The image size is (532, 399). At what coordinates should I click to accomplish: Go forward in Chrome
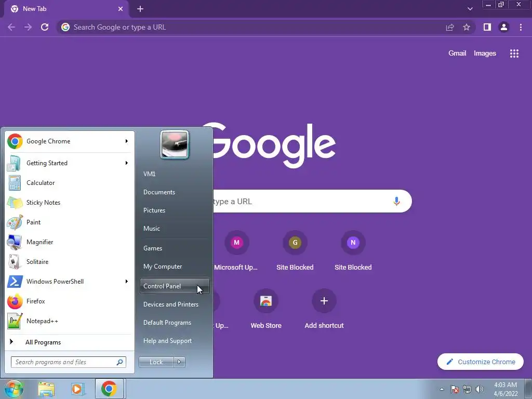click(28, 27)
